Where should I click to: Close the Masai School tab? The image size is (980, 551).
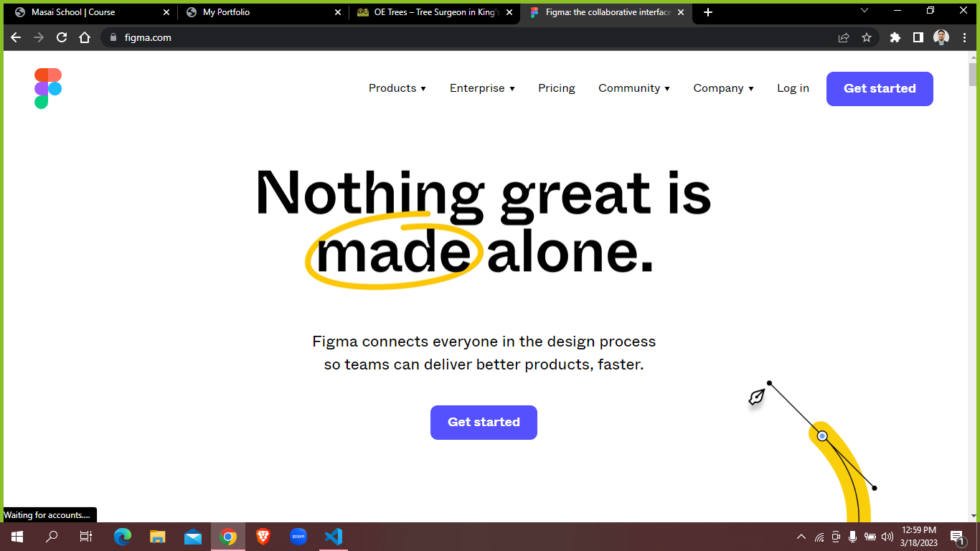[x=166, y=12]
